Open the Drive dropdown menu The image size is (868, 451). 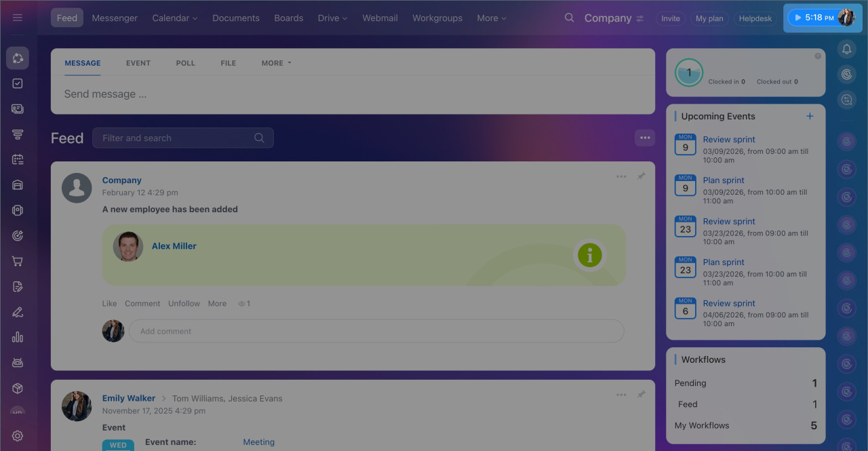pos(332,18)
